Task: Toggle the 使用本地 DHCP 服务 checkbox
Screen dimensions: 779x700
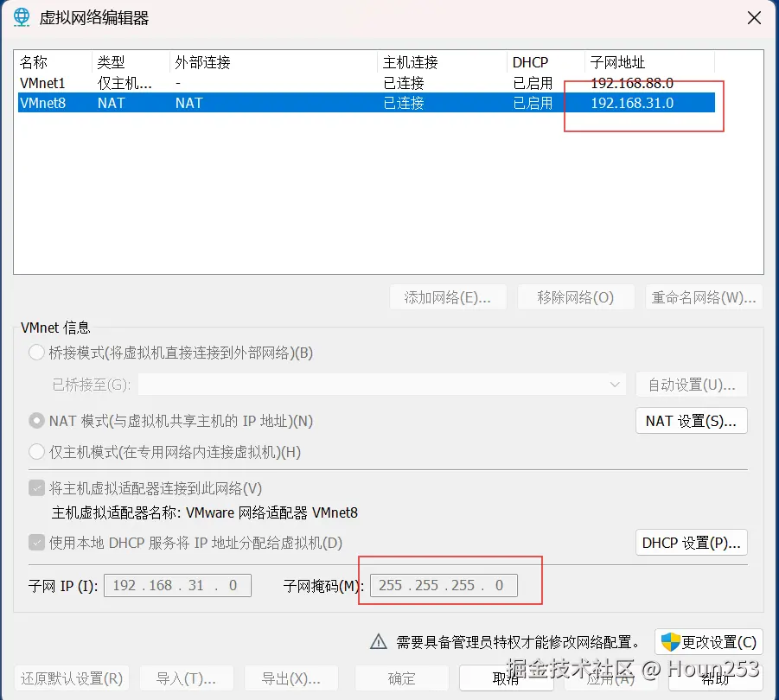Action: click(x=36, y=543)
